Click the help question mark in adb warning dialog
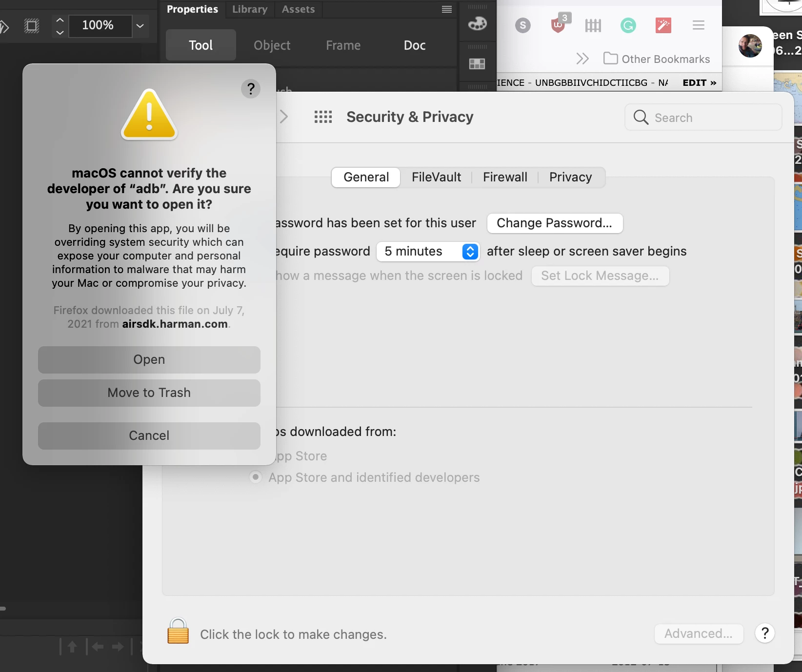The image size is (802, 672). (251, 89)
